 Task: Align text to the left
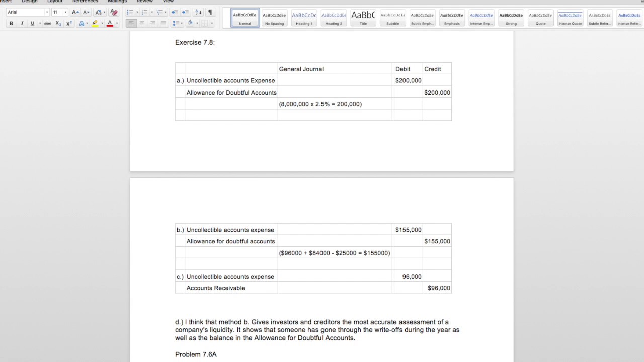pyautogui.click(x=131, y=23)
